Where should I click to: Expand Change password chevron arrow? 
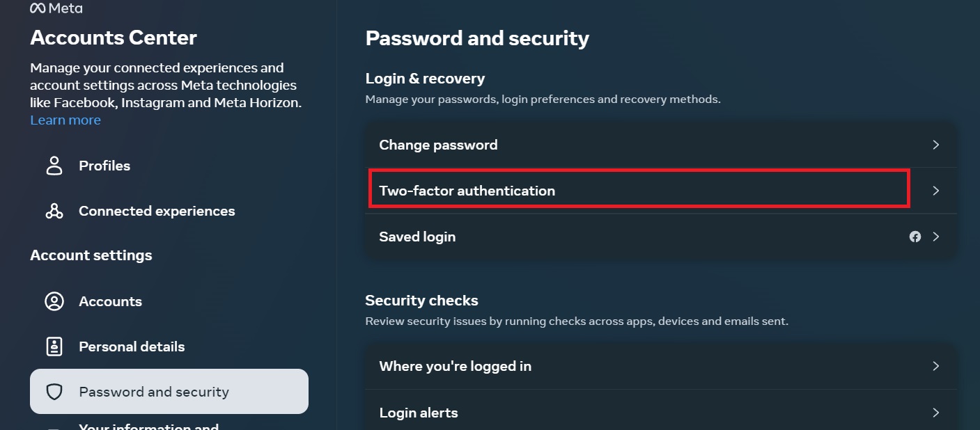[x=936, y=145]
